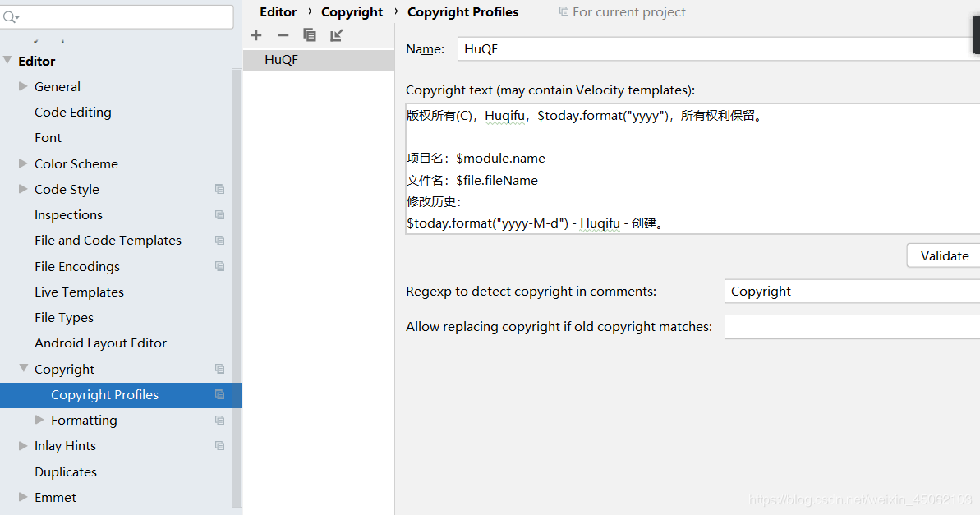Viewport: 980px width, 515px height.
Task: Select File and Code Templates entry
Action: pos(108,241)
